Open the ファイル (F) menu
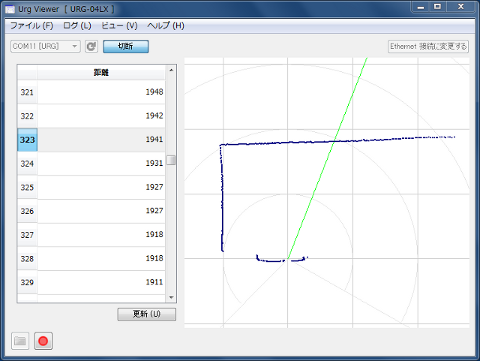 32,26
